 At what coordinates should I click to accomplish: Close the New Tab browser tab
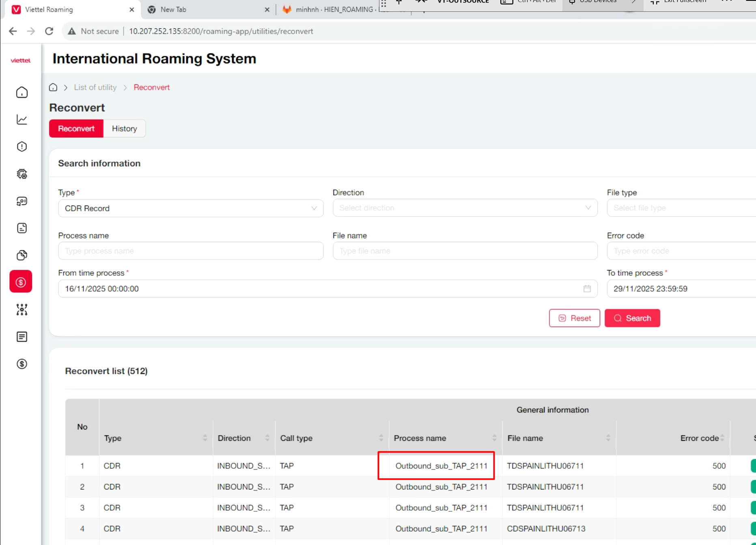(267, 10)
